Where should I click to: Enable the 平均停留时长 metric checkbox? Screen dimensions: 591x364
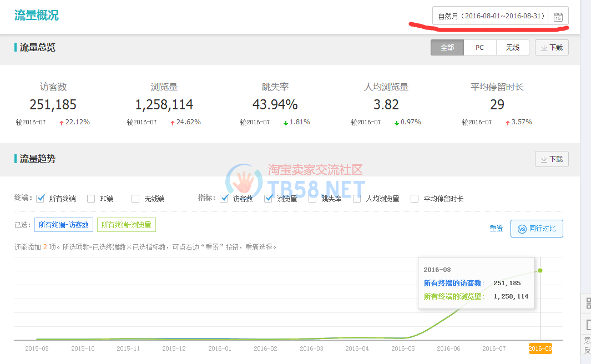click(x=415, y=199)
